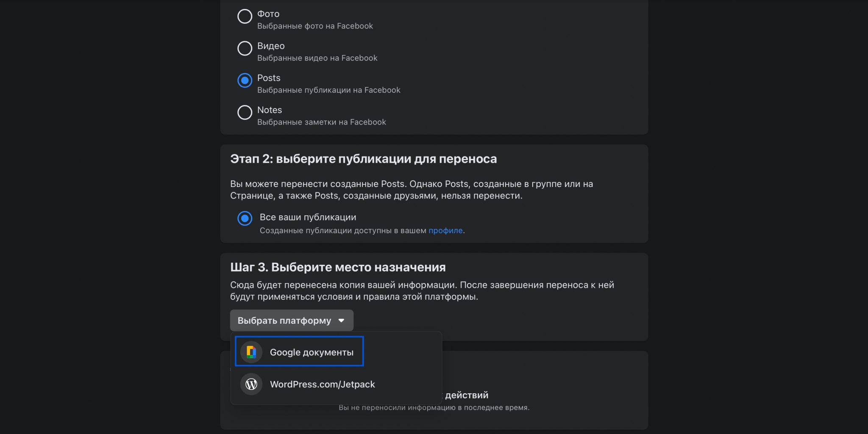
Task: Click the Posts option label text
Action: coord(269,78)
